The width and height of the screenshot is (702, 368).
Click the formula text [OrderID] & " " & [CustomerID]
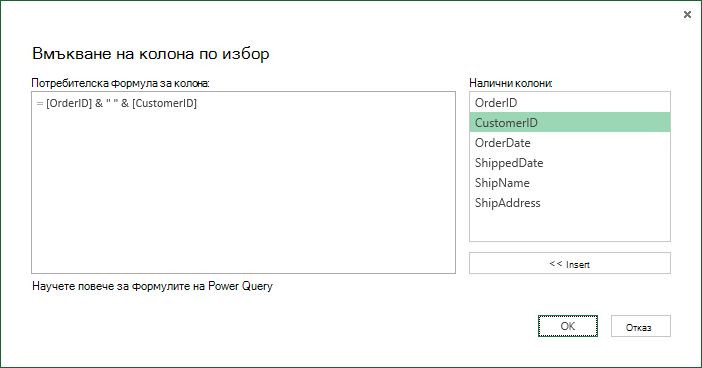pos(121,103)
